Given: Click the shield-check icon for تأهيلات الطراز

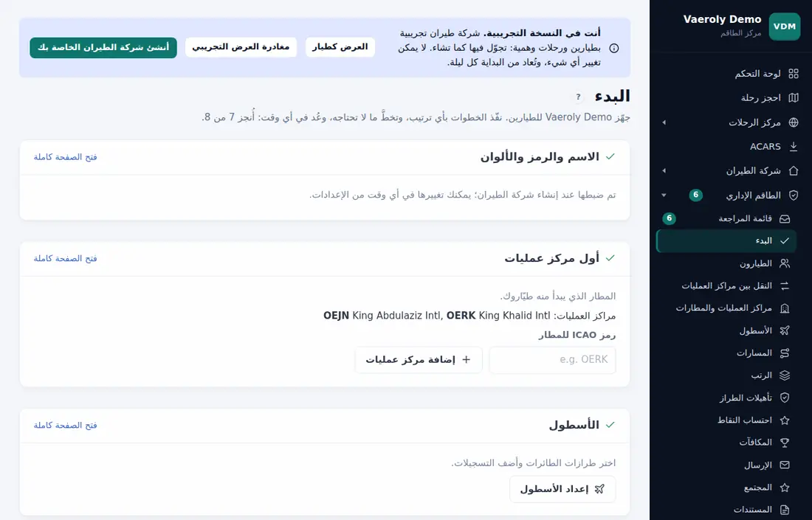Looking at the screenshot, I should coord(785,398).
